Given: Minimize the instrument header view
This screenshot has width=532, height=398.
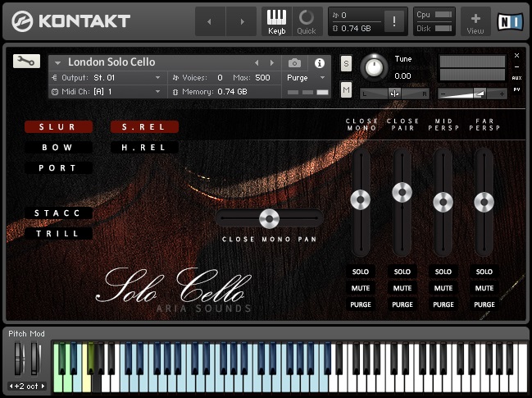Looking at the screenshot, I should click(x=516, y=67).
